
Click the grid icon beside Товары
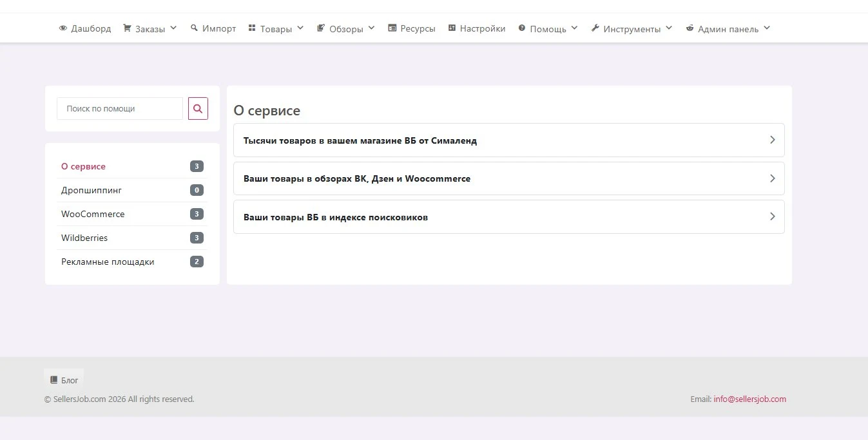coord(252,28)
